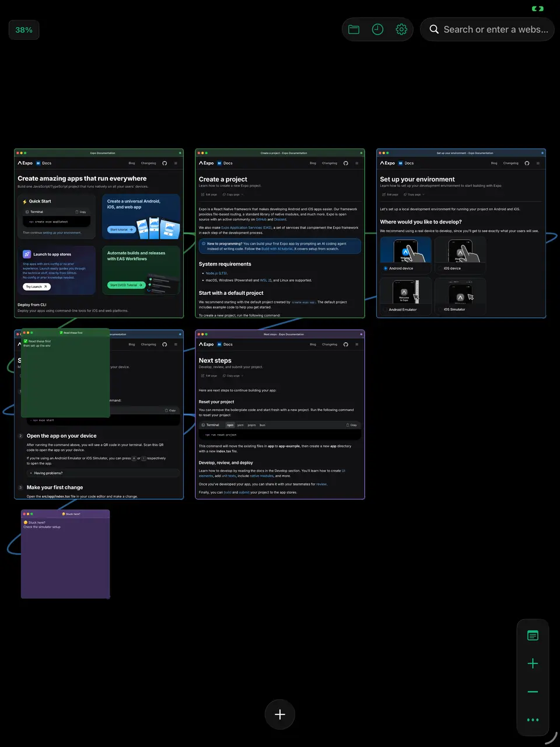This screenshot has height=747, width=560.
Task: Open the hamburger menu in the Create a project window
Action: [x=357, y=163]
